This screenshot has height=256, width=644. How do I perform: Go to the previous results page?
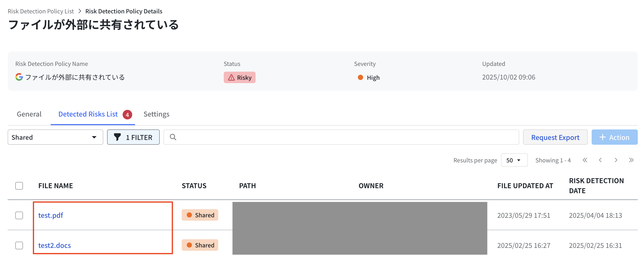[x=600, y=160]
